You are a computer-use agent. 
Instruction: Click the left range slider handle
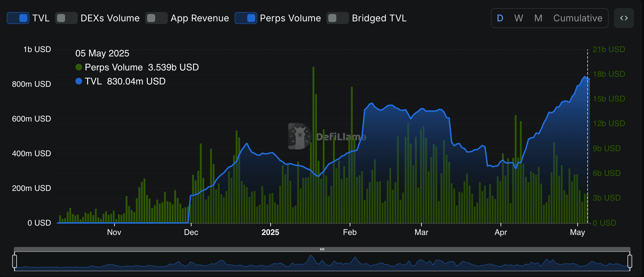click(14, 261)
